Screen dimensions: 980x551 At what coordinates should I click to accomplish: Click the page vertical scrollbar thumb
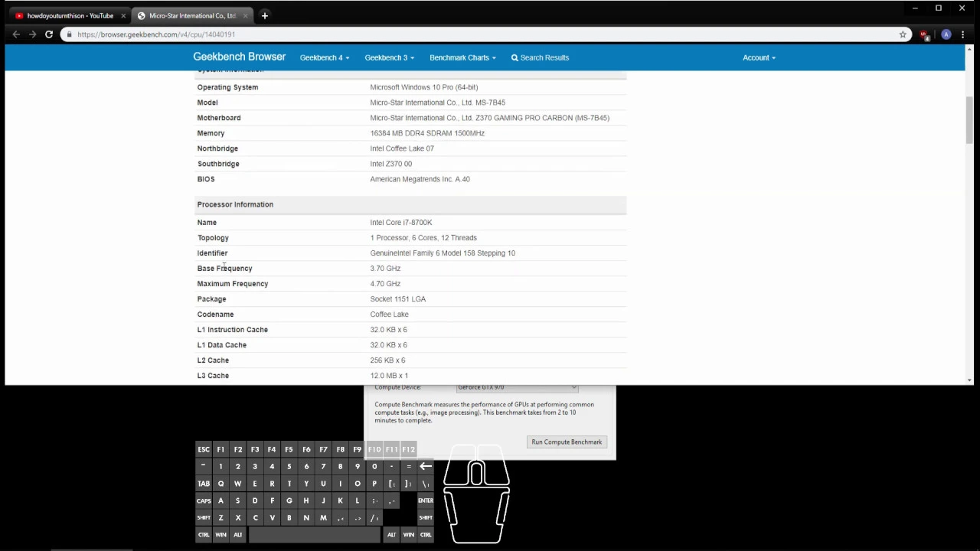(970, 119)
